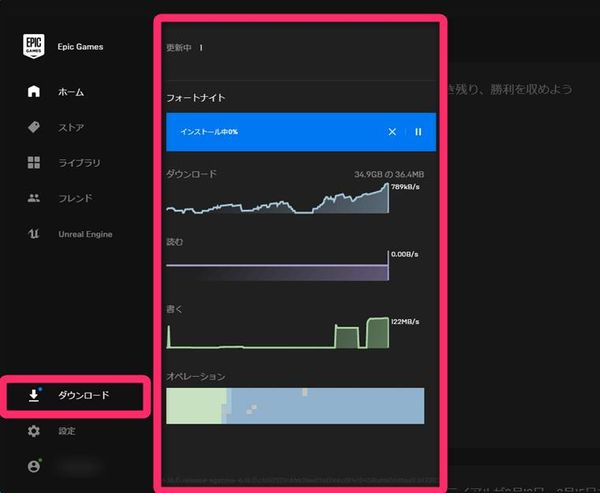Open the Settings gear icon
The width and height of the screenshot is (600, 493).
click(34, 431)
